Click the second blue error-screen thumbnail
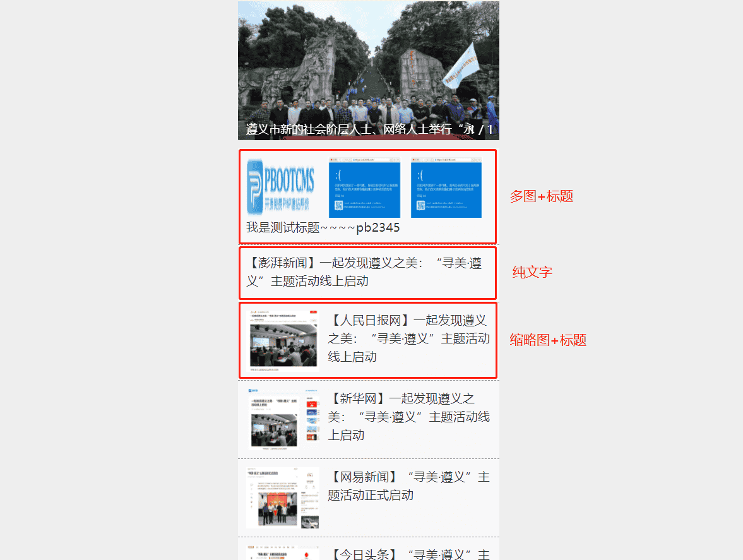Image resolution: width=743 pixels, height=560 pixels. point(446,186)
